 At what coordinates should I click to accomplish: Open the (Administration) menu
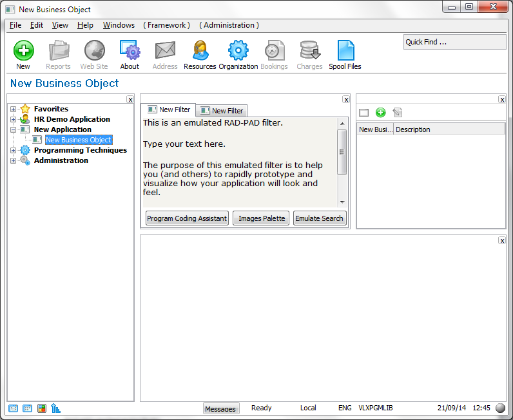click(229, 25)
